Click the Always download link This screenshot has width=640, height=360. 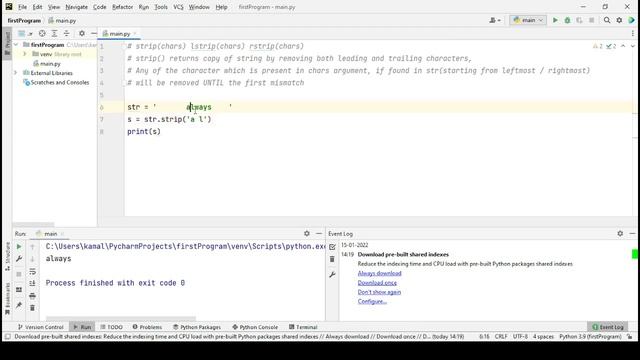380,273
